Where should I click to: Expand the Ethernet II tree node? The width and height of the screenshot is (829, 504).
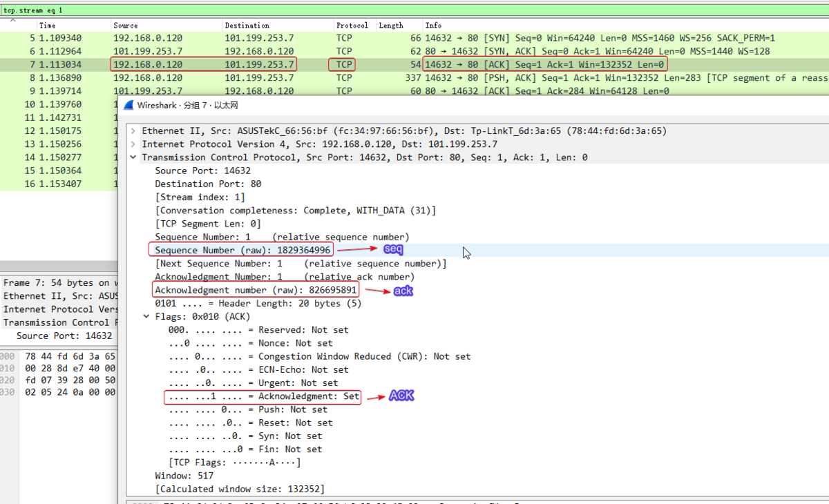coord(133,130)
